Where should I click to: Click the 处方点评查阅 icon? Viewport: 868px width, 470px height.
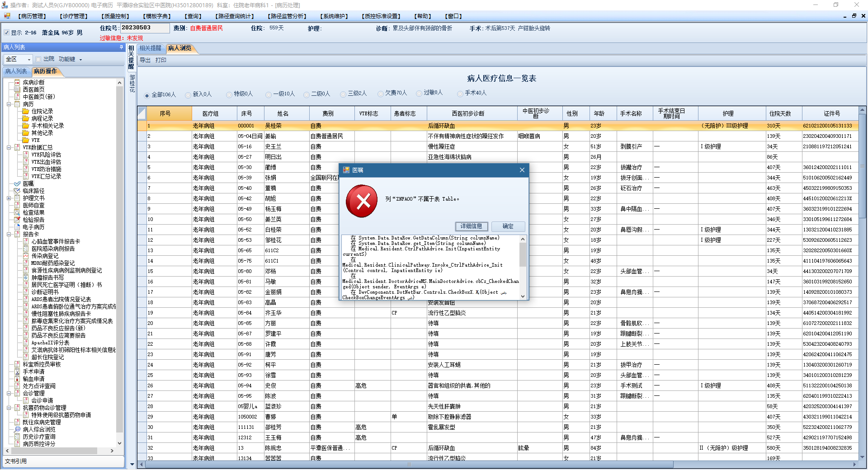tap(17, 386)
